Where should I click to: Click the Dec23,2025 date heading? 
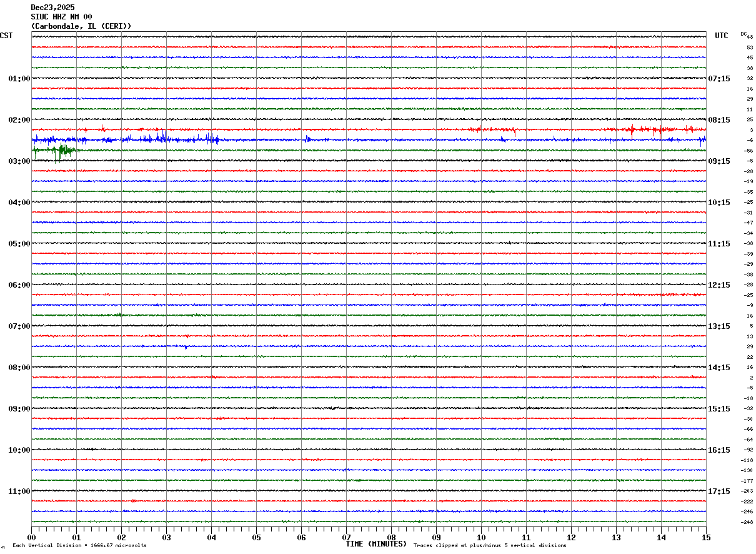pos(52,8)
